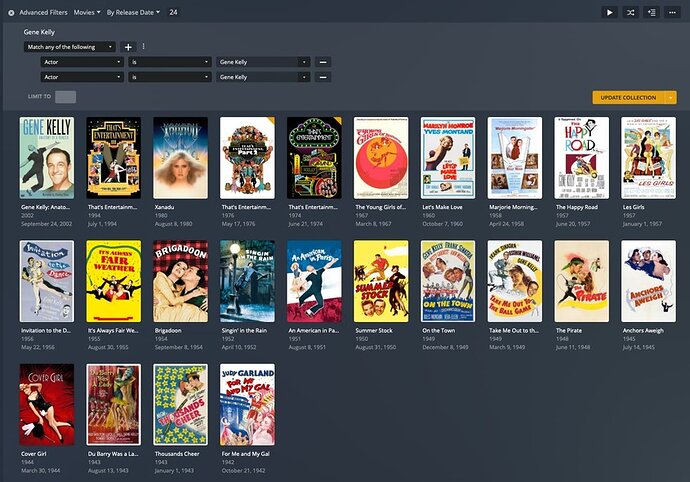690x482 pixels.
Task: Add a new filter rule with the plus button
Action: 128,47
